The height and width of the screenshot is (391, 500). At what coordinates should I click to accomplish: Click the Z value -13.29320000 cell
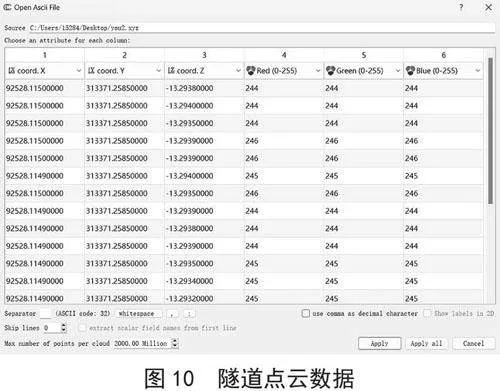point(204,298)
